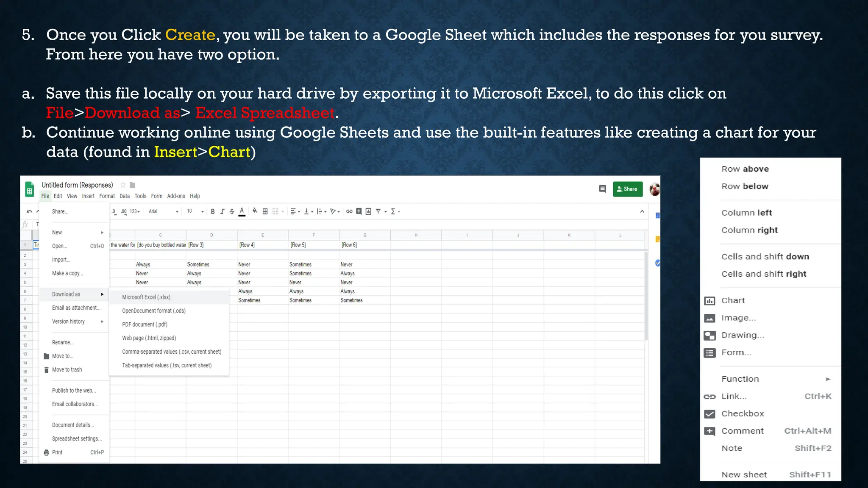Screen dimensions: 868x488
Task: Apply strikethrough from the toolbar
Action: pos(232,211)
